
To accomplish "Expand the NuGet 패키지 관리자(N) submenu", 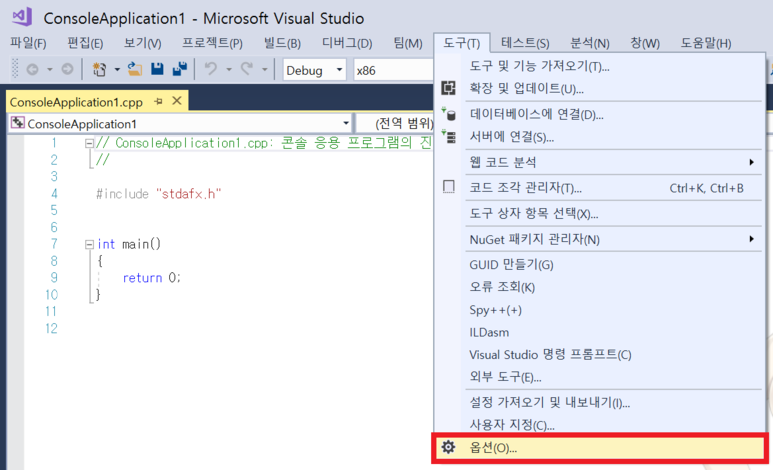I will coord(599,239).
